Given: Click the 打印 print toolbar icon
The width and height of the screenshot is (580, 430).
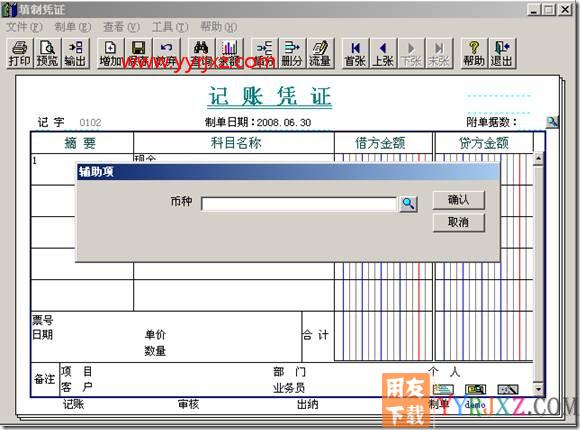Looking at the screenshot, I should (x=19, y=54).
